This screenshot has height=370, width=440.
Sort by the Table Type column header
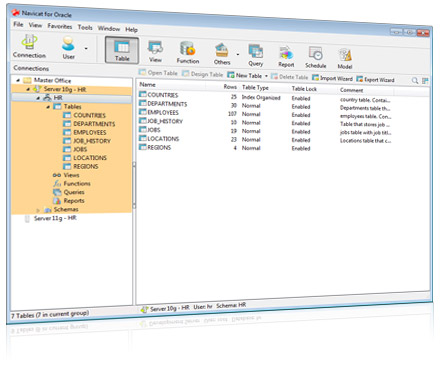click(255, 87)
